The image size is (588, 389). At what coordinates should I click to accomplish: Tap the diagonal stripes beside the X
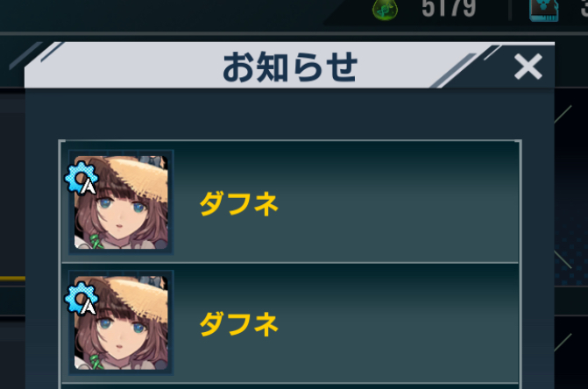point(465,66)
